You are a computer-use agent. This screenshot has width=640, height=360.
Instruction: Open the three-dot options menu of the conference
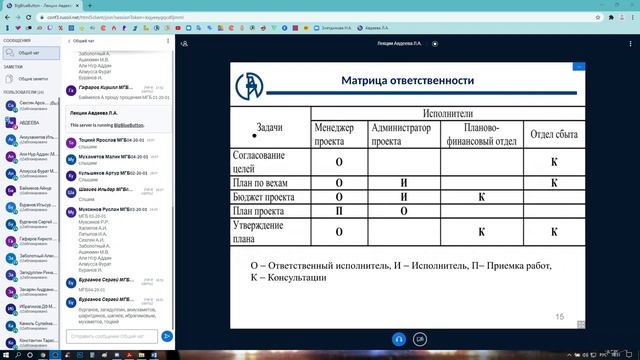[x=630, y=44]
